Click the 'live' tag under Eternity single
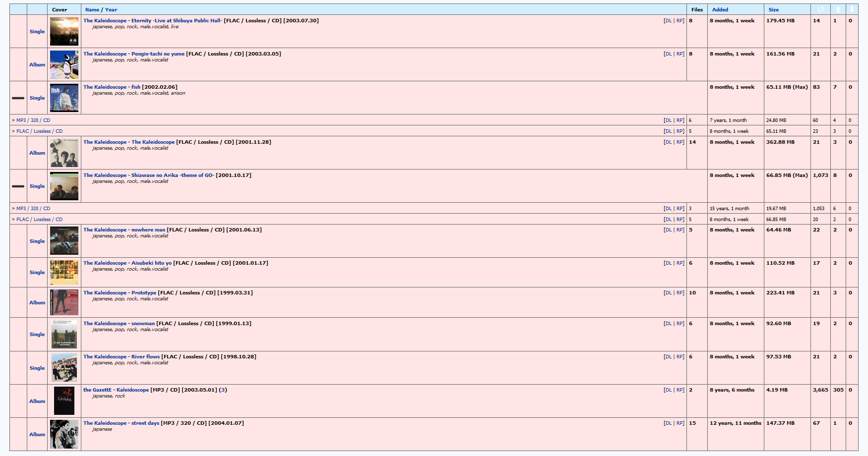This screenshot has width=868, height=456. [175, 27]
